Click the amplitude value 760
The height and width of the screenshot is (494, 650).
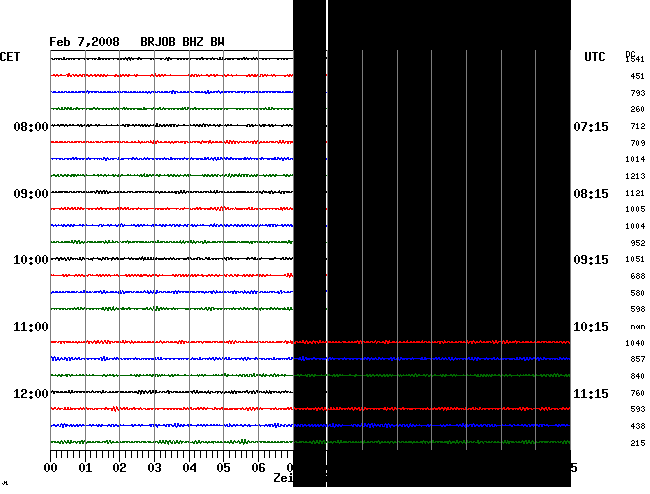pos(638,393)
